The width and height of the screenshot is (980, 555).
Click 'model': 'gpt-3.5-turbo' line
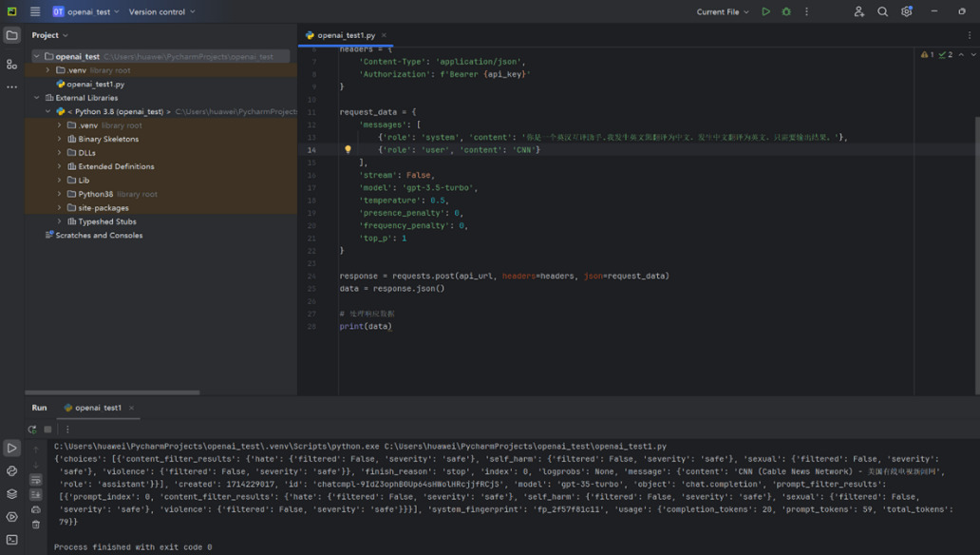tap(418, 188)
